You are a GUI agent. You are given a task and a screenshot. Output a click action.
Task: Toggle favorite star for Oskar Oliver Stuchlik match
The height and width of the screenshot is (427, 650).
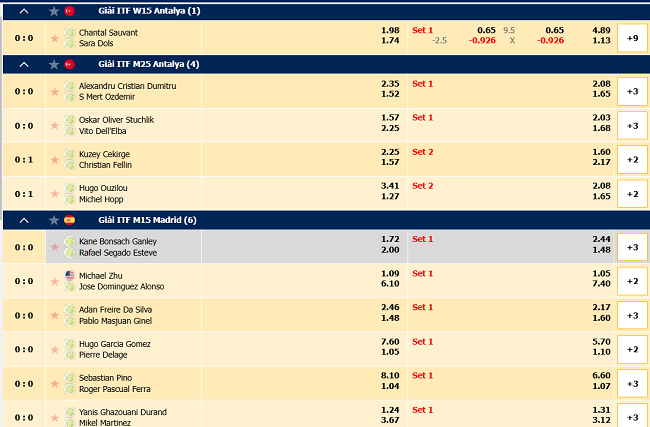point(54,126)
